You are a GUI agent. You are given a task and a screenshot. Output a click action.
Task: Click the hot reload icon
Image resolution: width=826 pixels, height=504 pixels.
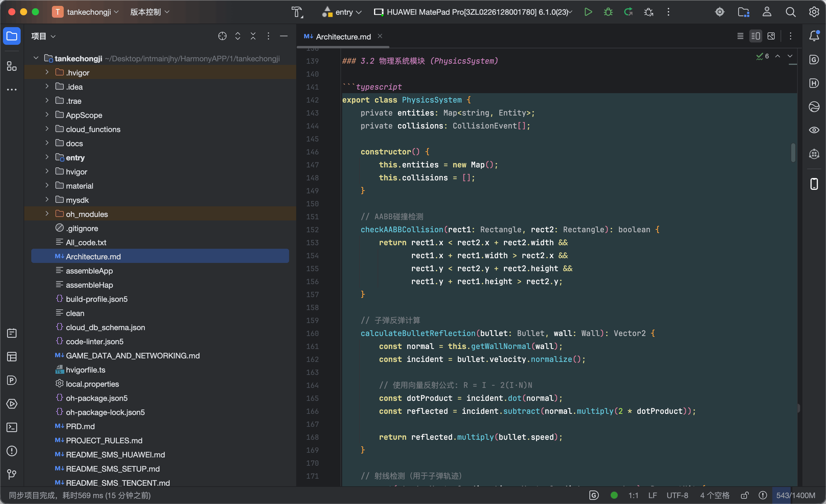(x=628, y=12)
